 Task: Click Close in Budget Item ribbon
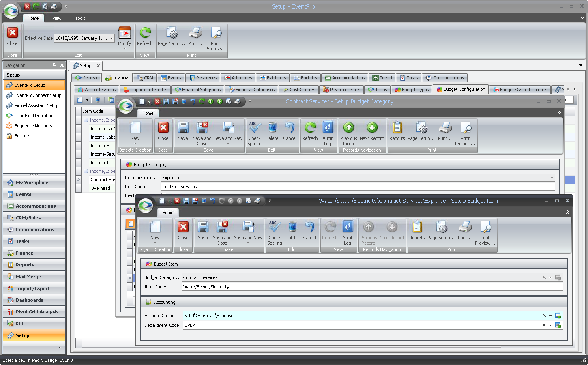(x=183, y=231)
